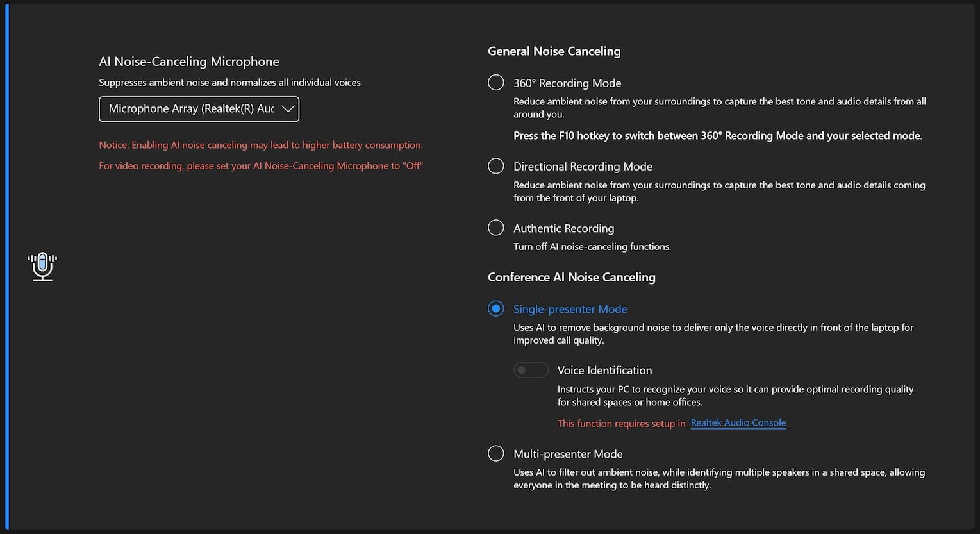Click the Voice Identification label

tap(604, 370)
